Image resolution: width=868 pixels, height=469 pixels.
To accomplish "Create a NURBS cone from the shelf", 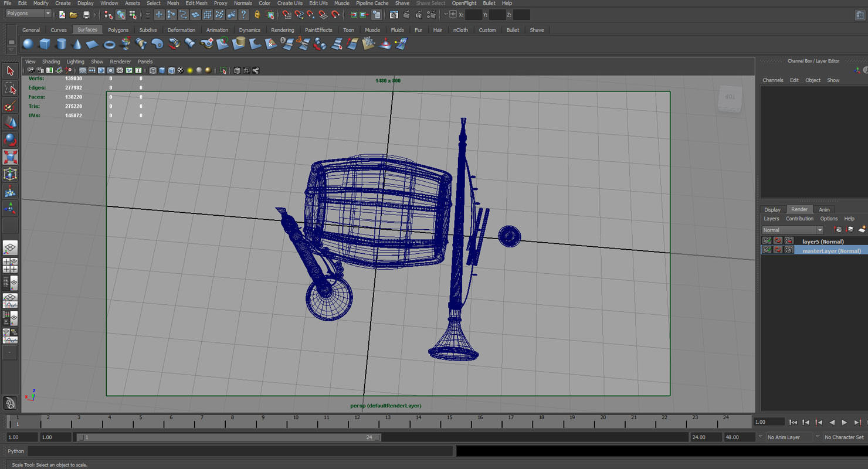I will (x=77, y=44).
